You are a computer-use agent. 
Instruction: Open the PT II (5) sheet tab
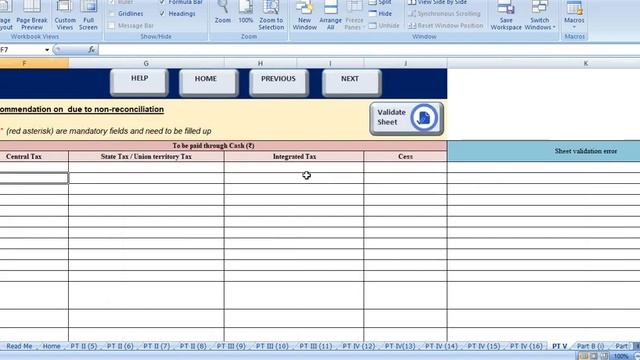[84, 346]
